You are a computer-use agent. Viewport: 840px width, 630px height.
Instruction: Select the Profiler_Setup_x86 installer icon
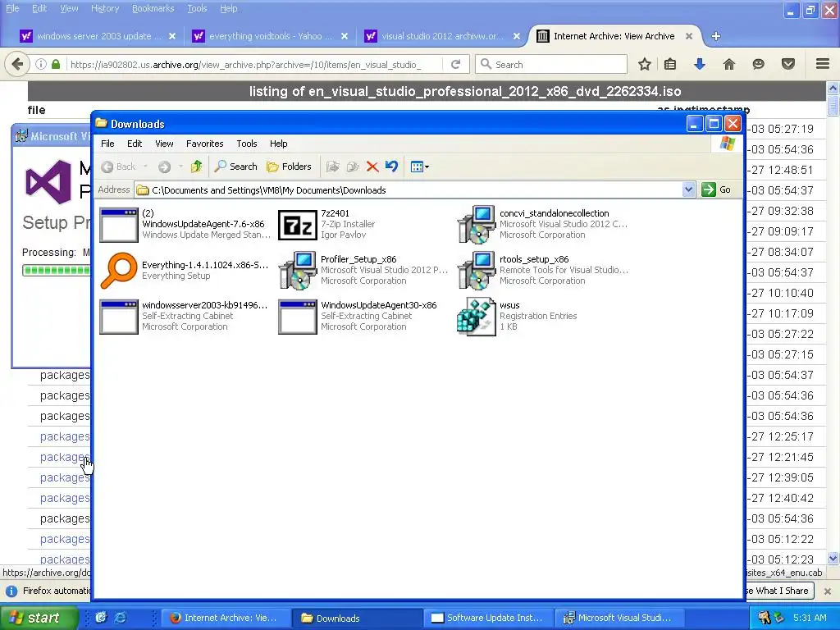click(x=297, y=270)
